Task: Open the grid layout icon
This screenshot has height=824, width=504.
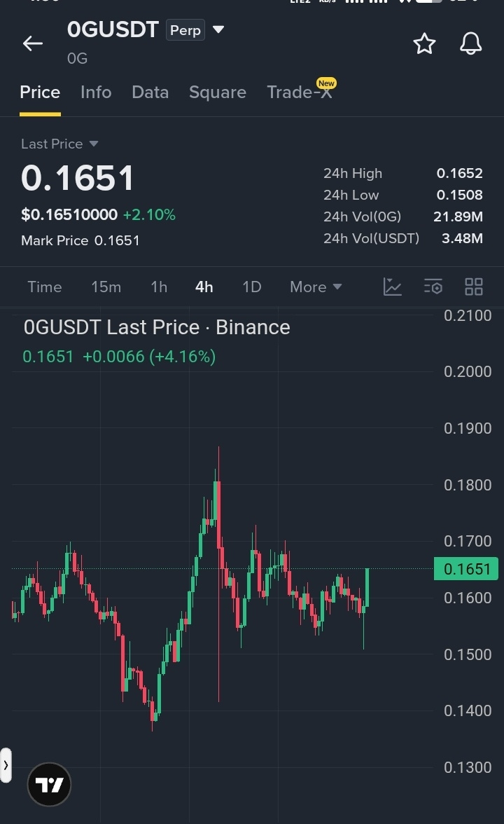Action: pos(473,287)
